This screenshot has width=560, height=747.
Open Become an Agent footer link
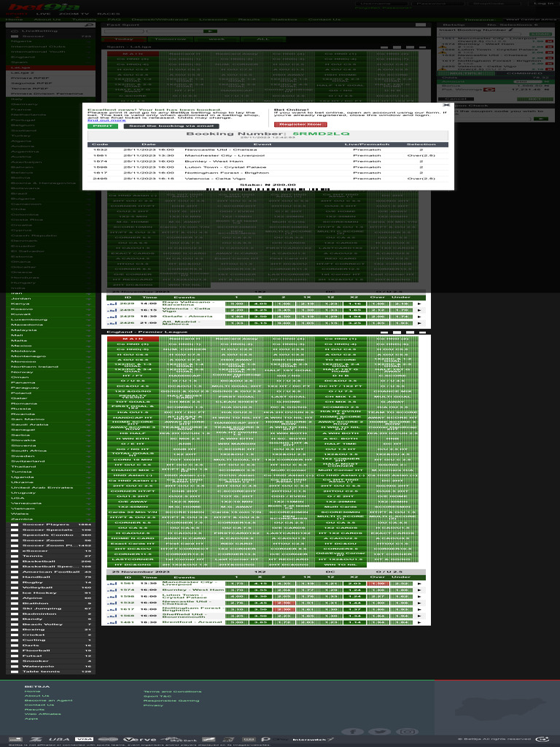coord(49,700)
